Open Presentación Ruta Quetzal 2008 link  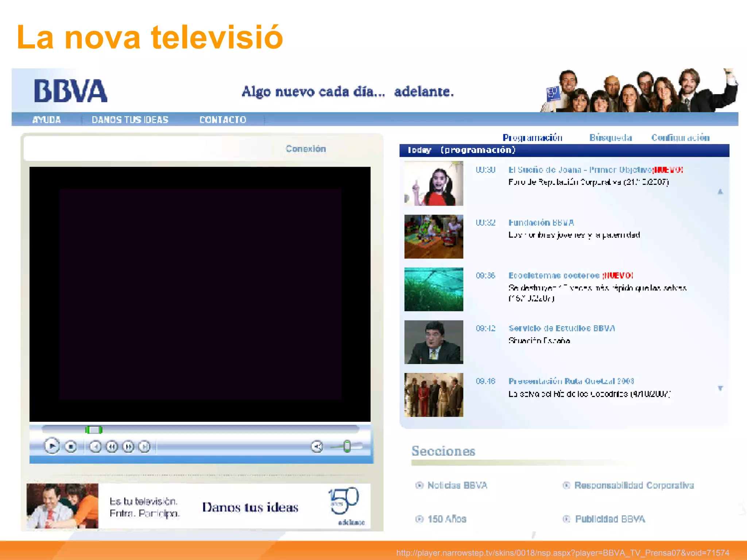[x=571, y=381]
